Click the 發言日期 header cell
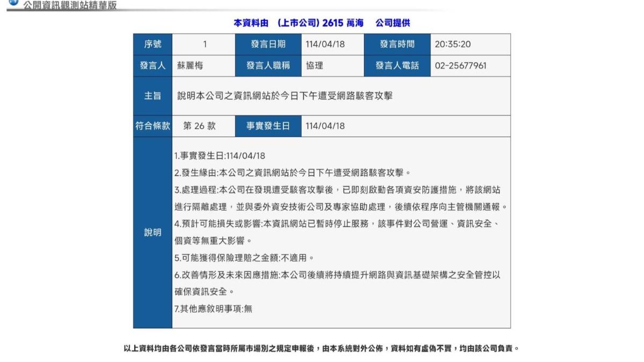 (x=268, y=45)
